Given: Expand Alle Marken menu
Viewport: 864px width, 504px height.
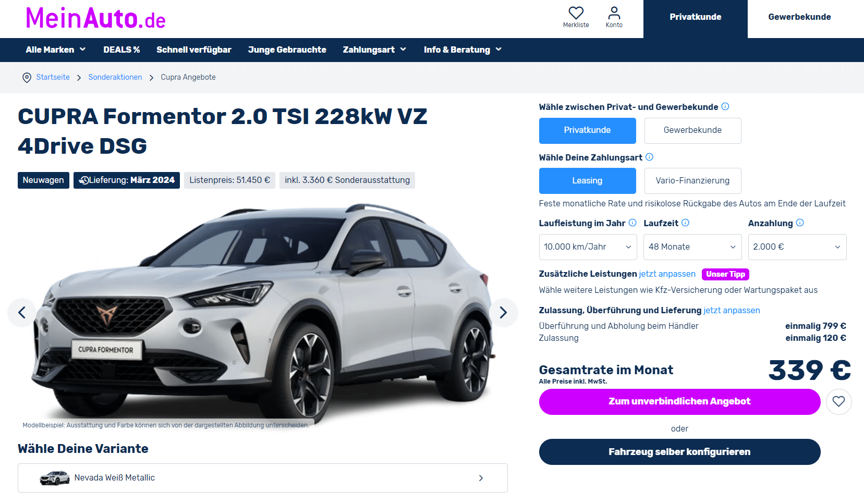Looking at the screenshot, I should pos(56,50).
